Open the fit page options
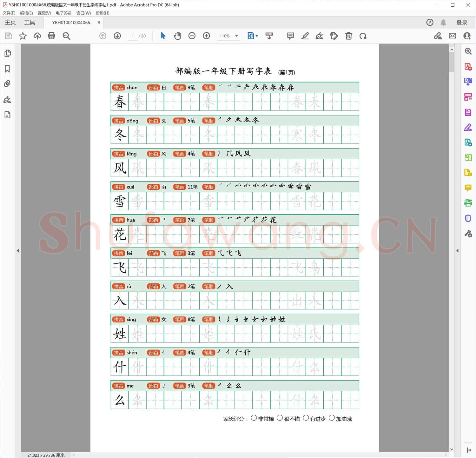This screenshot has width=476, height=458. tap(253, 36)
